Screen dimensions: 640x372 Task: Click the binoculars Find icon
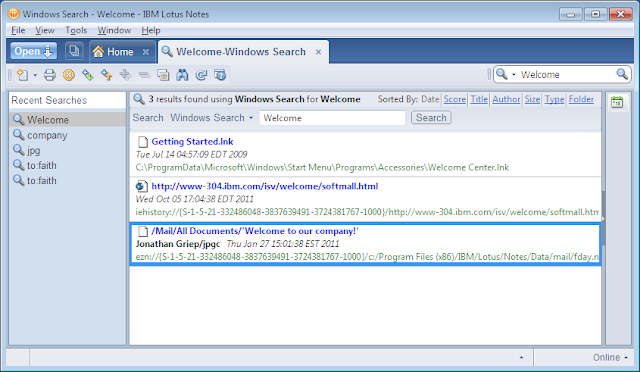[182, 75]
